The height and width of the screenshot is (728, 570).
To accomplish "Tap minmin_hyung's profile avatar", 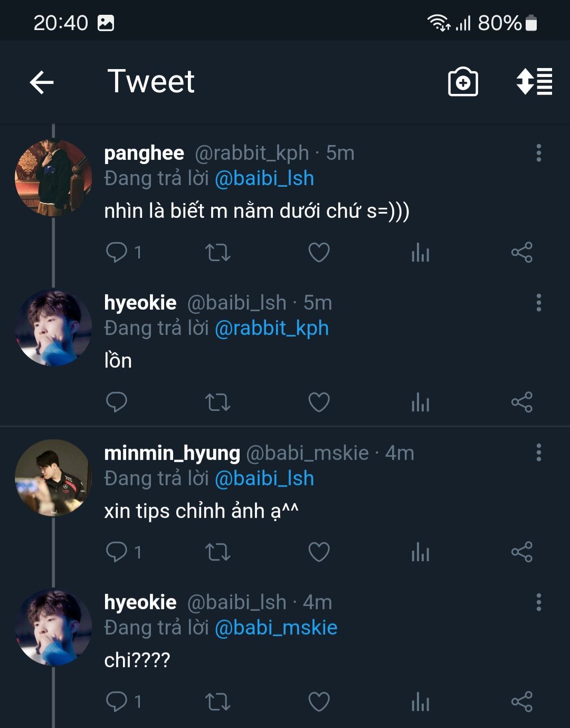I will (x=53, y=477).
